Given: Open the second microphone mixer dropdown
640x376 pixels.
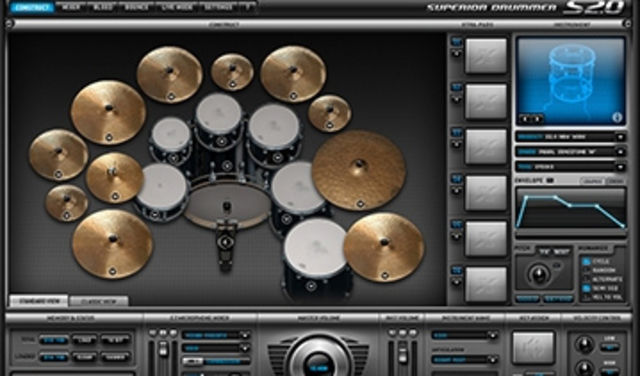Looking at the screenshot, I should [x=216, y=348].
